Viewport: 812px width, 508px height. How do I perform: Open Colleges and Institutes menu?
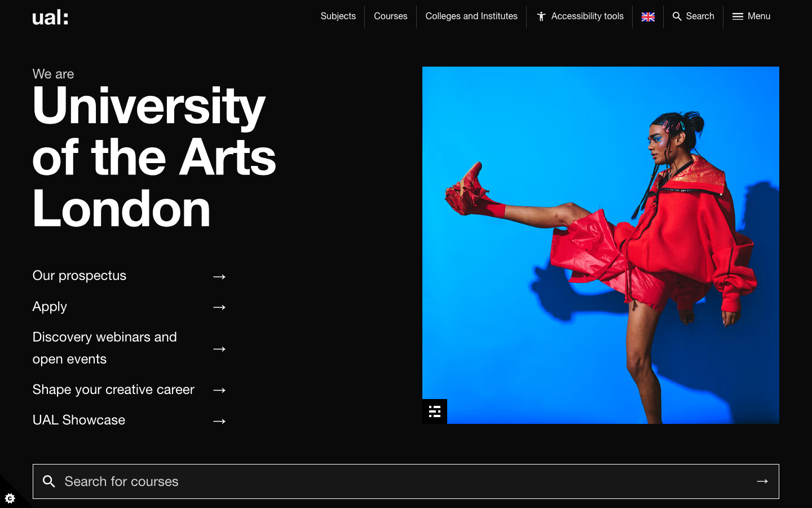coord(471,16)
